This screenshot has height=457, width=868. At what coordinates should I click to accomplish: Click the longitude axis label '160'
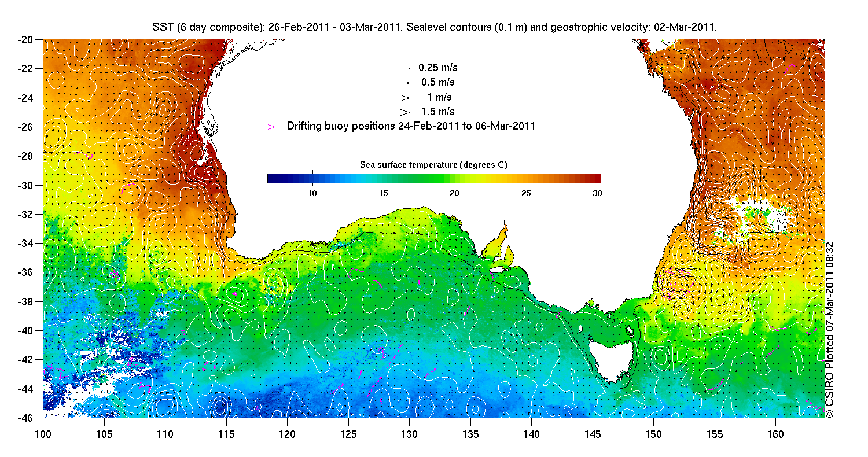coord(775,434)
